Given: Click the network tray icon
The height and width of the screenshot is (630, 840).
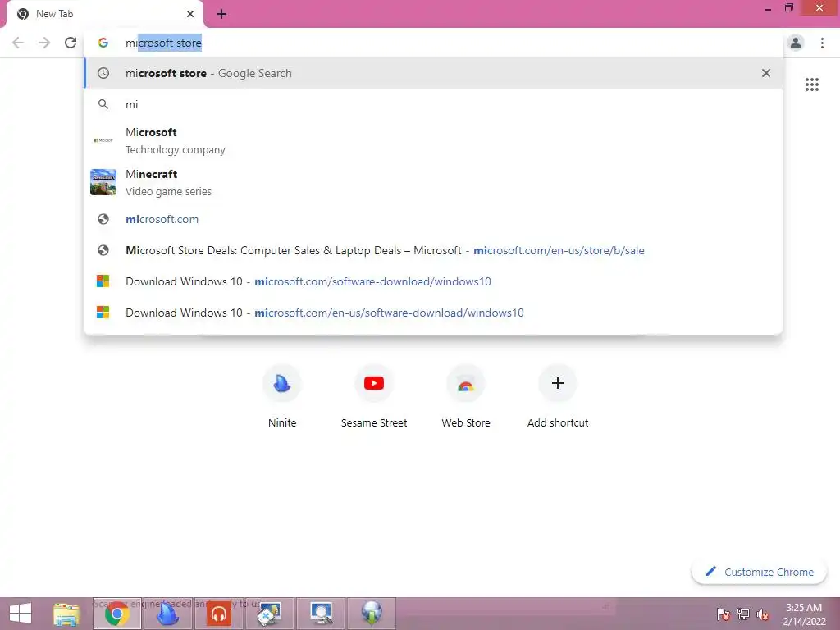Looking at the screenshot, I should coord(743,614).
